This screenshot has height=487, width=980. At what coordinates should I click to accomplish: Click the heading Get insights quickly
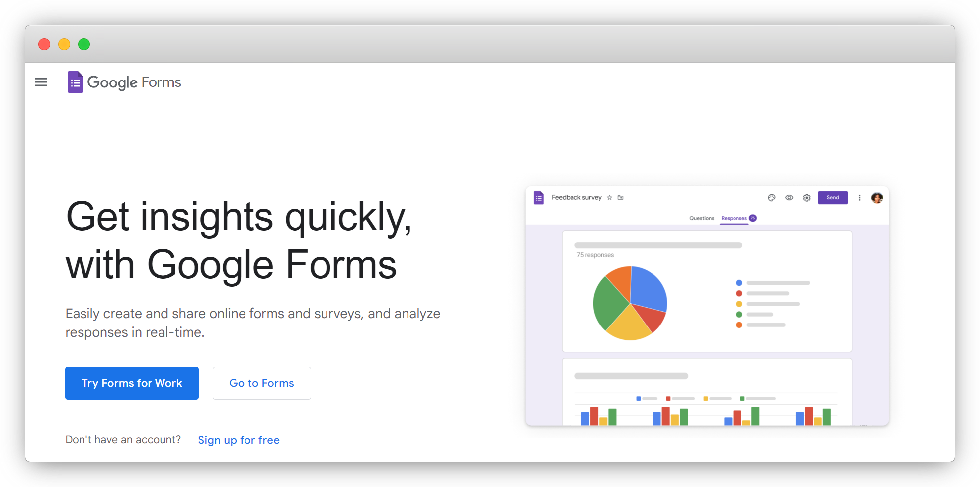239,217
